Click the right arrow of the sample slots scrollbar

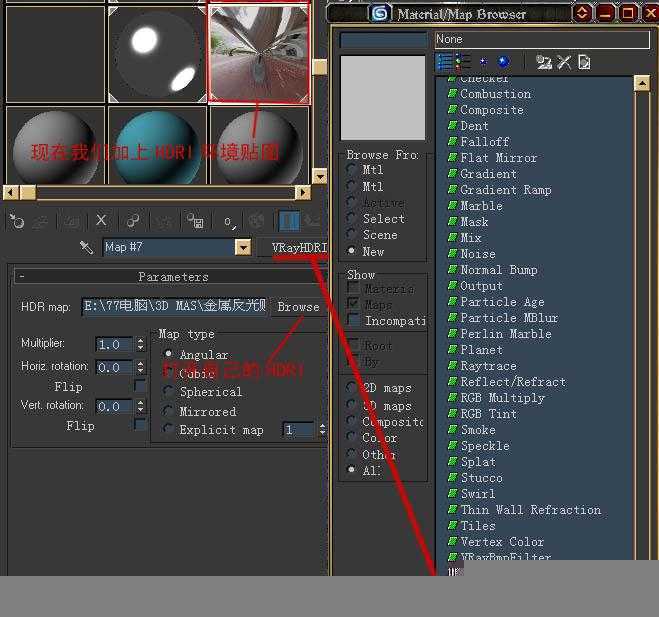point(303,193)
